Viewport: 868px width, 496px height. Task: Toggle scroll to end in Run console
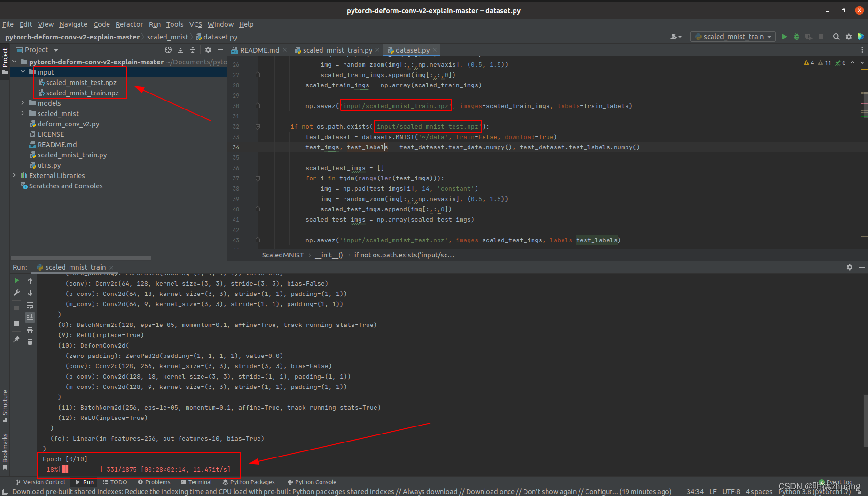(30, 318)
